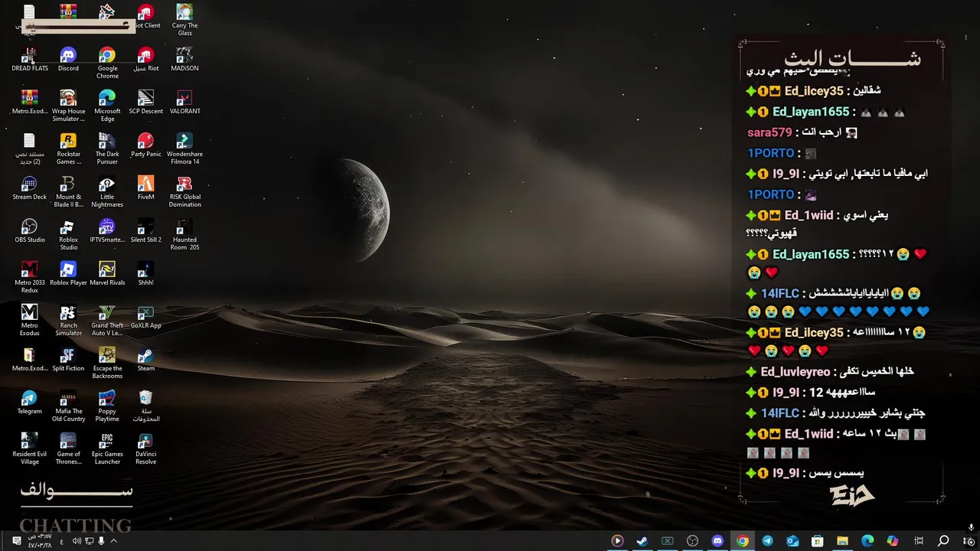Open Ranch Simulator shortcut

[68, 321]
